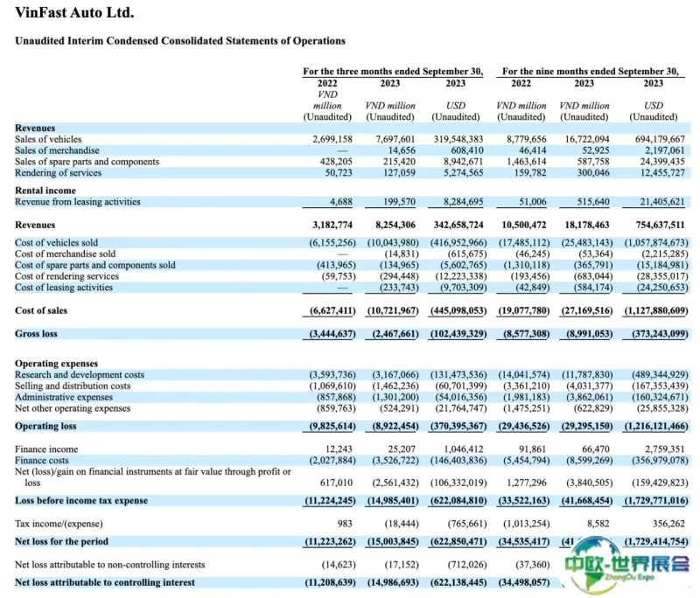
Task: Select the value 342,658,724
Action: click(x=458, y=225)
